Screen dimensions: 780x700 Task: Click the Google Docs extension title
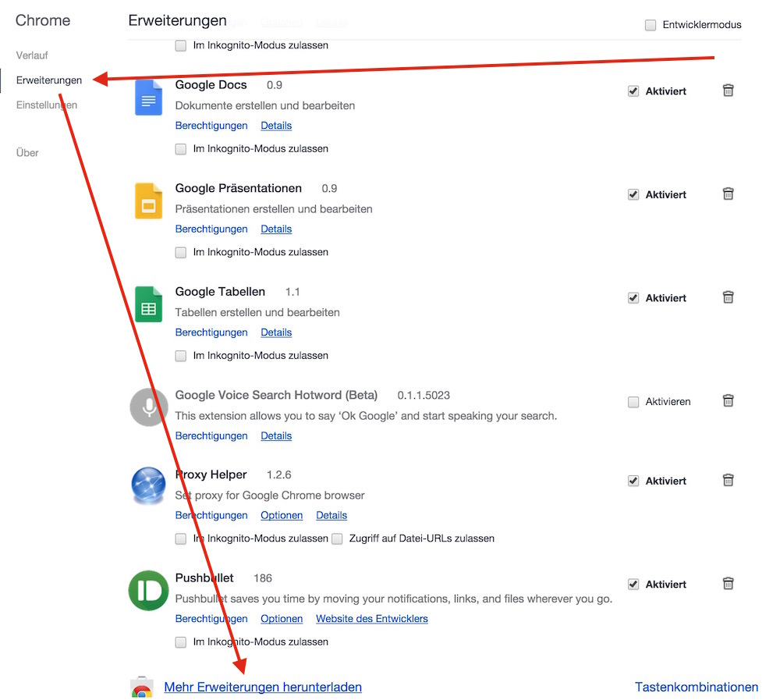pos(211,84)
